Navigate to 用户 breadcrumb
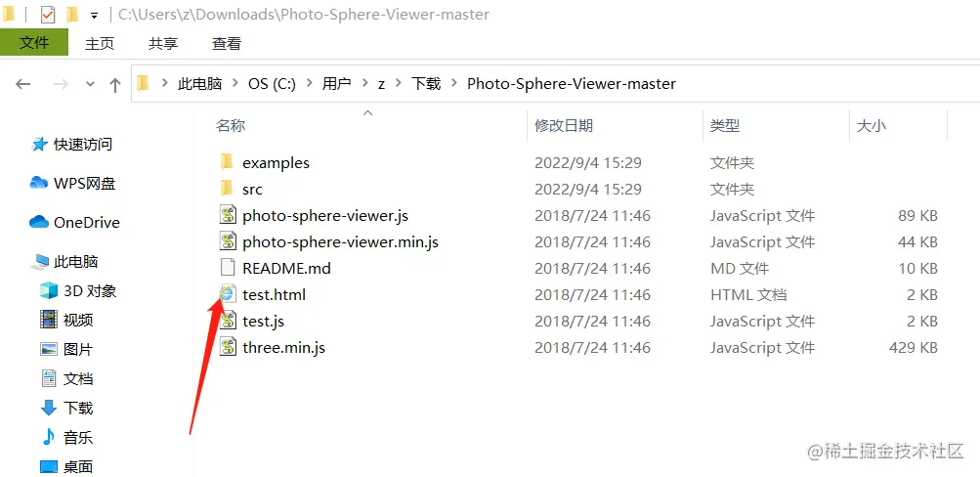Screen dimensions: 980x477 click(x=337, y=84)
